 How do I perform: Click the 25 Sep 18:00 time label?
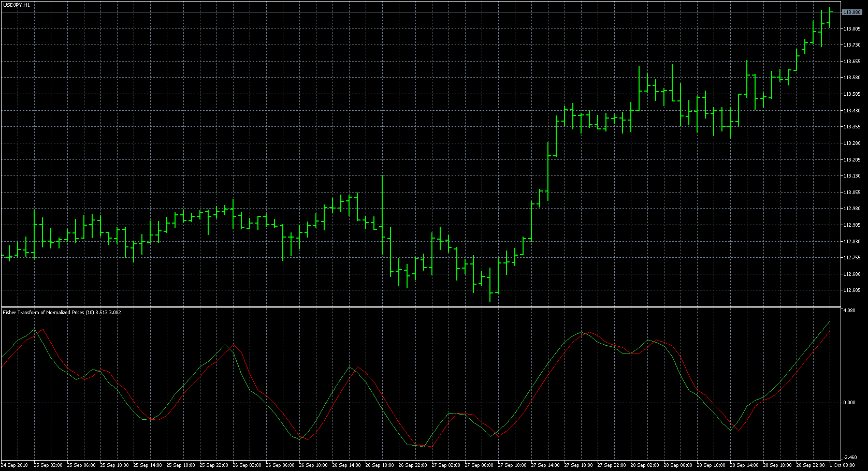pos(181,465)
